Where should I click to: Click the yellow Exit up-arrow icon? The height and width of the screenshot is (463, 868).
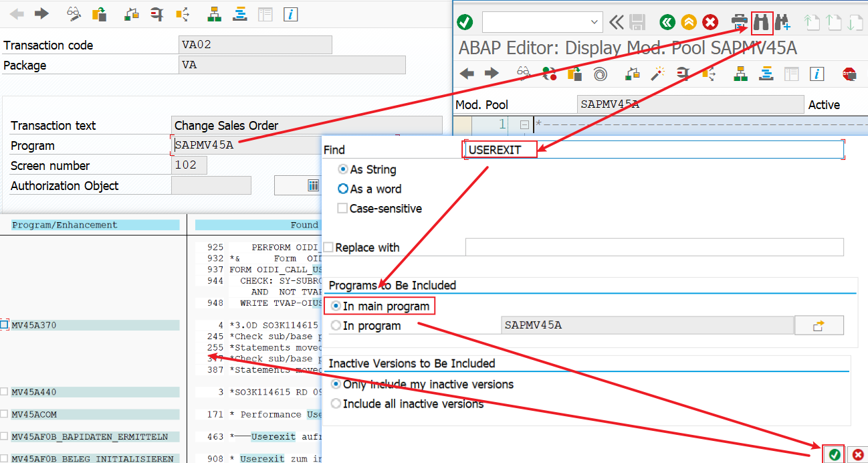coord(689,23)
